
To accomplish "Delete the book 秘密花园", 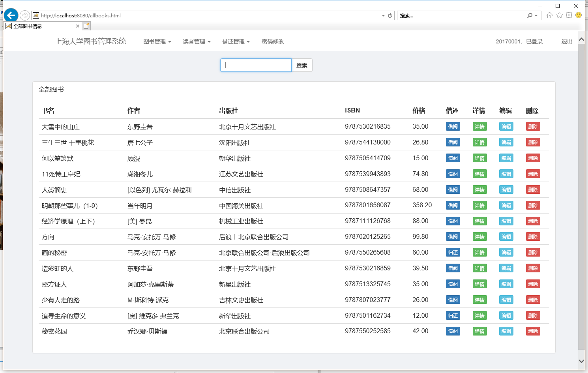I will click(533, 331).
